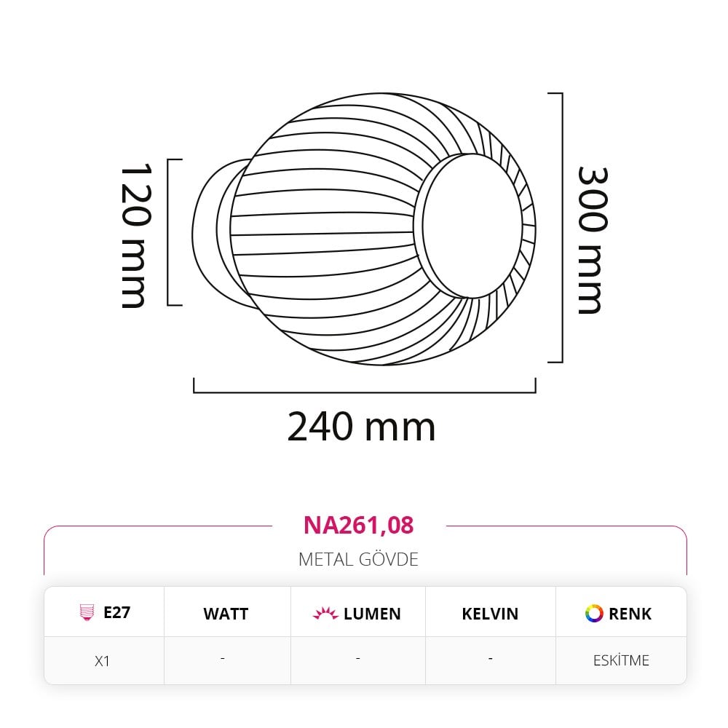The width and height of the screenshot is (728, 728).
Task: Click the RENK header label
Action: 630,614
